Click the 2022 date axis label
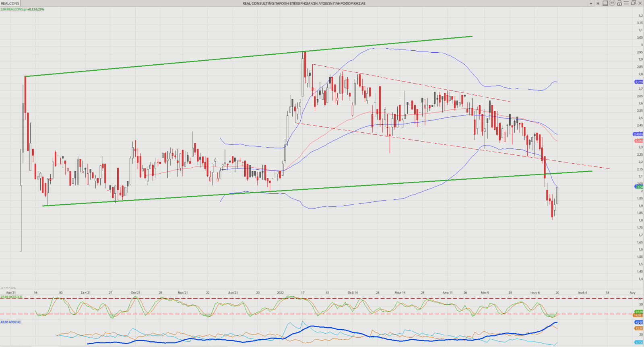Screen dimensions: 644x347 [x=280, y=293]
